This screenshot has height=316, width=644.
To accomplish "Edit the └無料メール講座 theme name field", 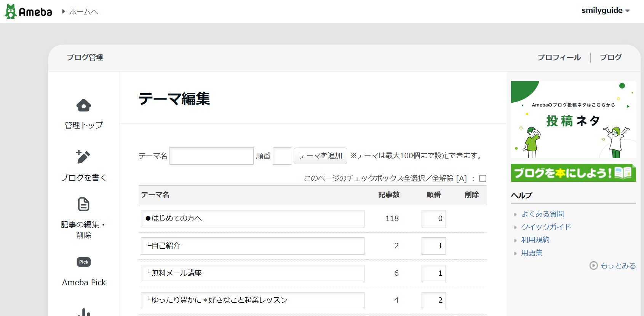I will point(252,273).
